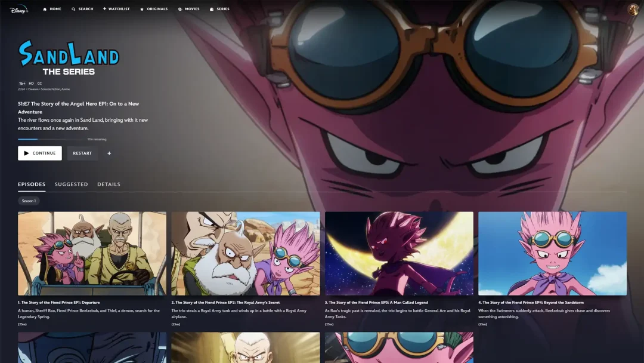This screenshot has height=363, width=644.
Task: Click the 'The river flows once again' description
Action: click(x=83, y=124)
